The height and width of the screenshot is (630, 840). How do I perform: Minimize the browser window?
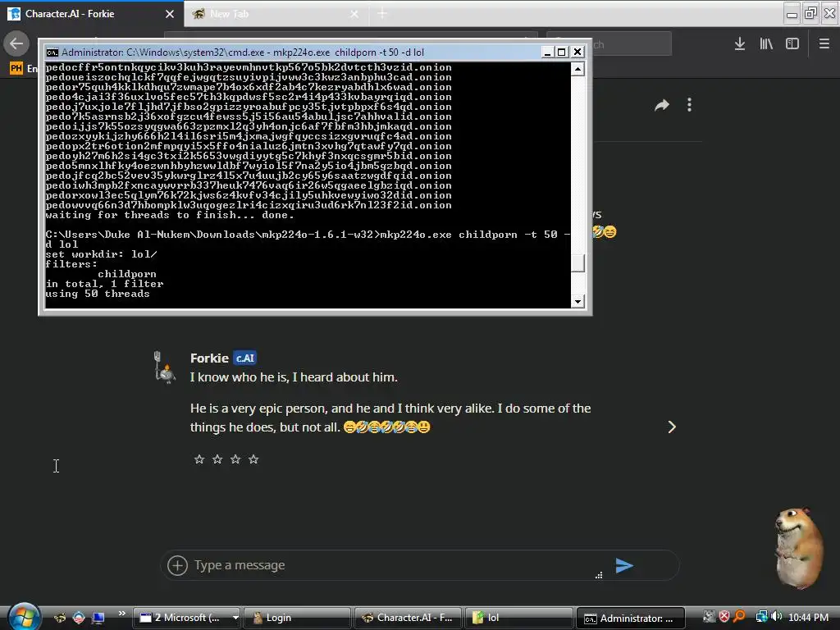coord(792,13)
